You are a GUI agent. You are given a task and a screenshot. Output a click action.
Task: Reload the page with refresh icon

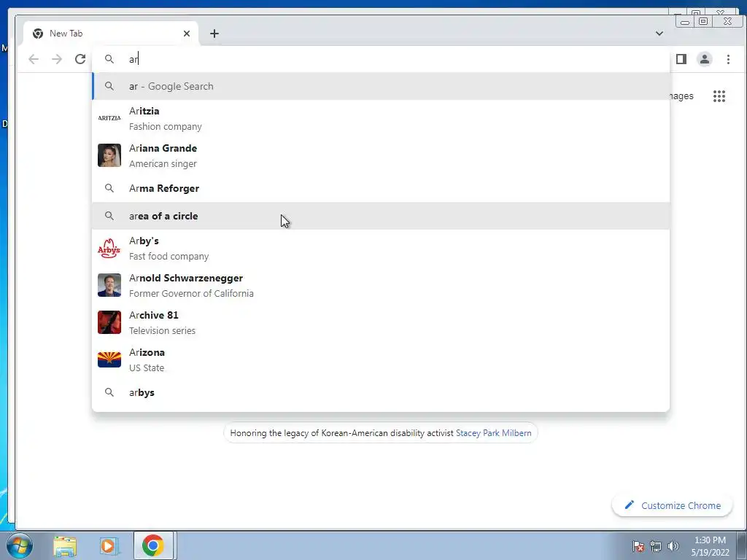click(80, 59)
